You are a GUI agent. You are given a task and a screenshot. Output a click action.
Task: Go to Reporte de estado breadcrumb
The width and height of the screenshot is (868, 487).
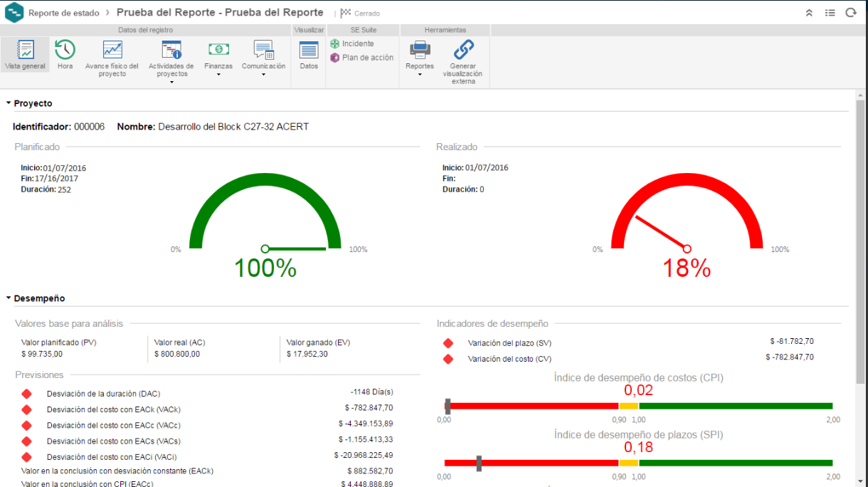63,13
